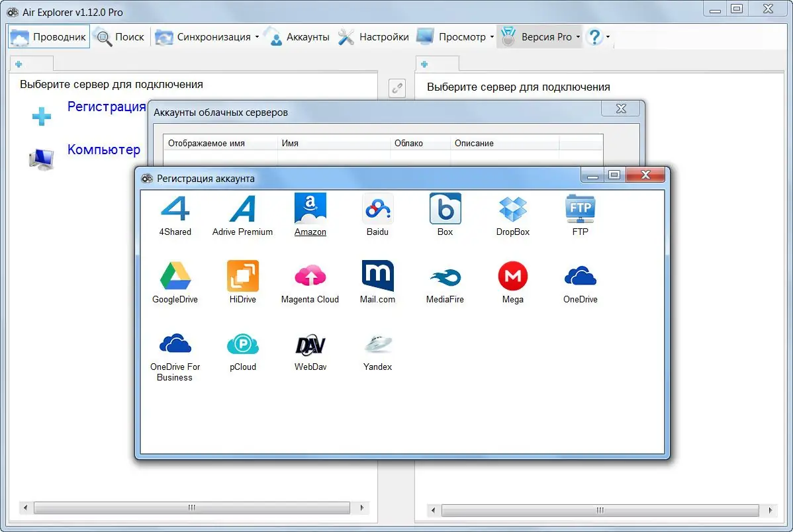This screenshot has height=532, width=793.
Task: Select the Box cloud icon
Action: tap(445, 208)
